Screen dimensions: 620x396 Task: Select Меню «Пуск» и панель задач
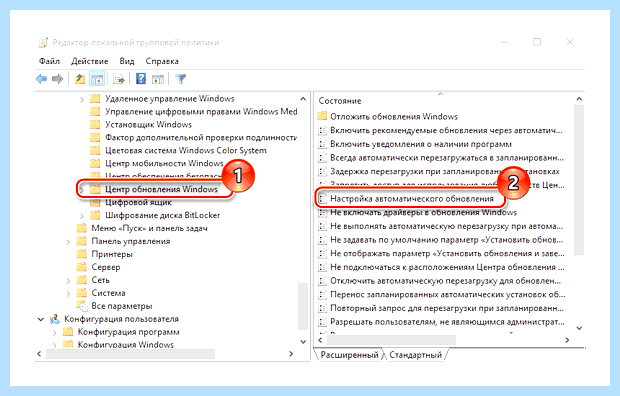(149, 228)
